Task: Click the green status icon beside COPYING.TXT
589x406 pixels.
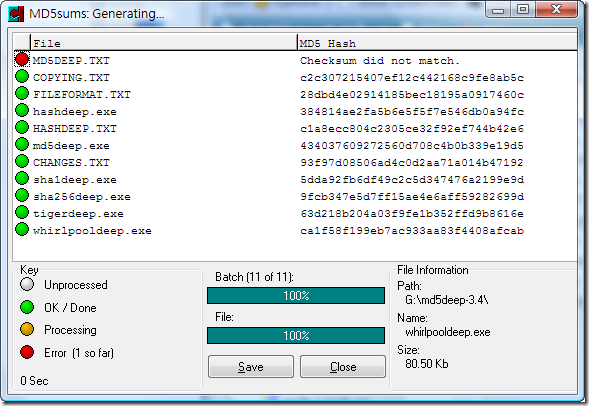Action: pos(22,76)
